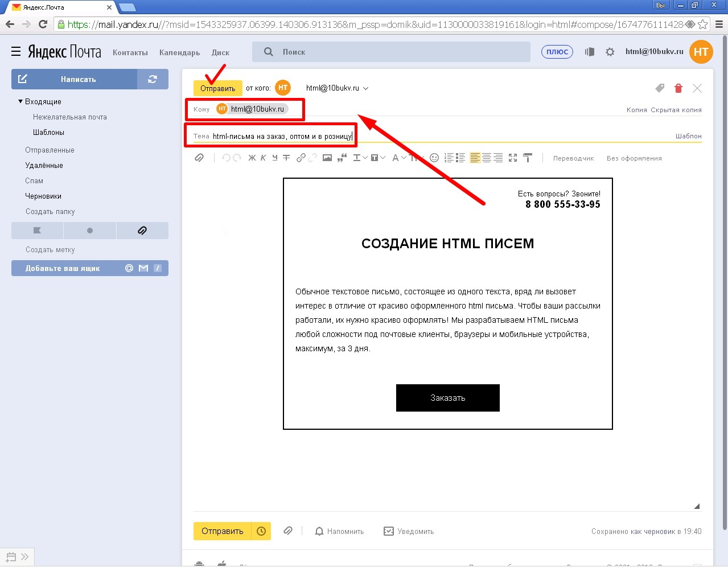
Task: Filter messages with attachments in the sidebar
Action: pos(142,231)
